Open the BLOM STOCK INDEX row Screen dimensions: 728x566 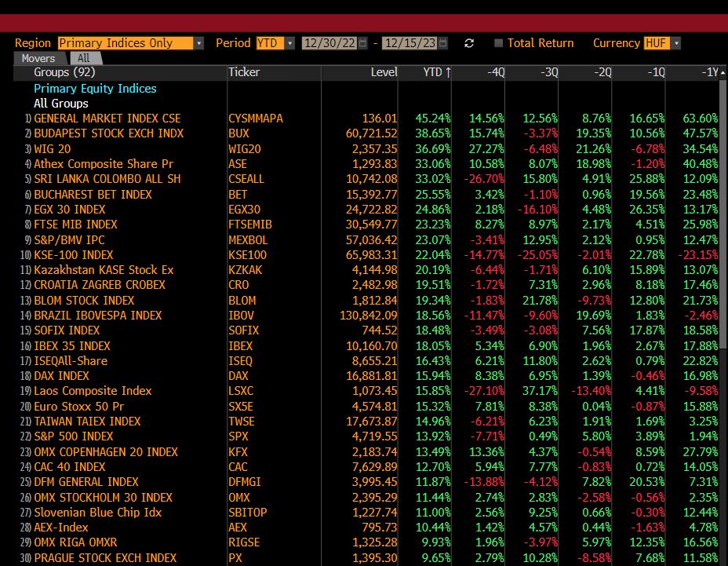pos(367,301)
